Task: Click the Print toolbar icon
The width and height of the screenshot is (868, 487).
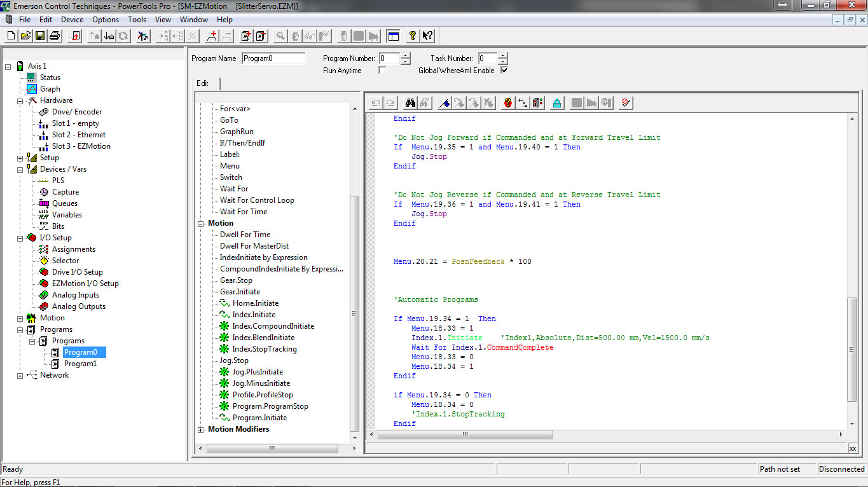Action: click(x=54, y=36)
